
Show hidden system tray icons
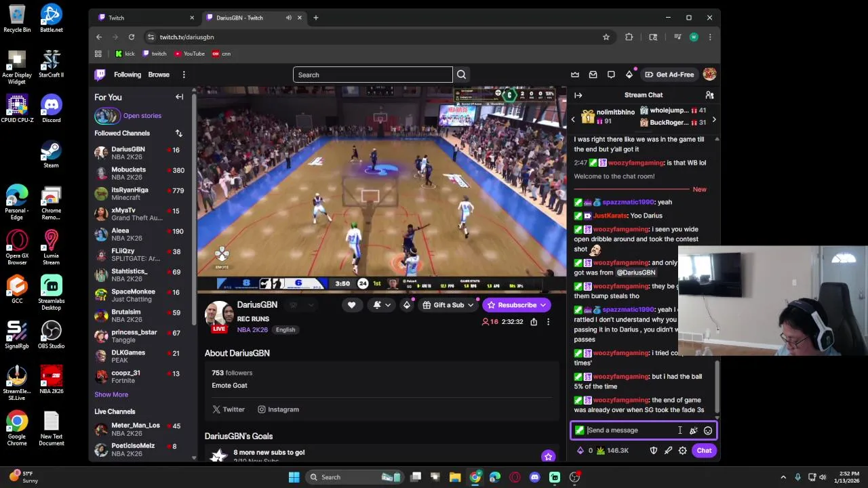click(x=783, y=477)
